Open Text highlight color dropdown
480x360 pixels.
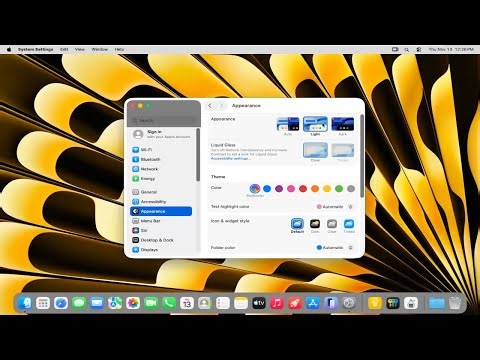pyautogui.click(x=335, y=207)
